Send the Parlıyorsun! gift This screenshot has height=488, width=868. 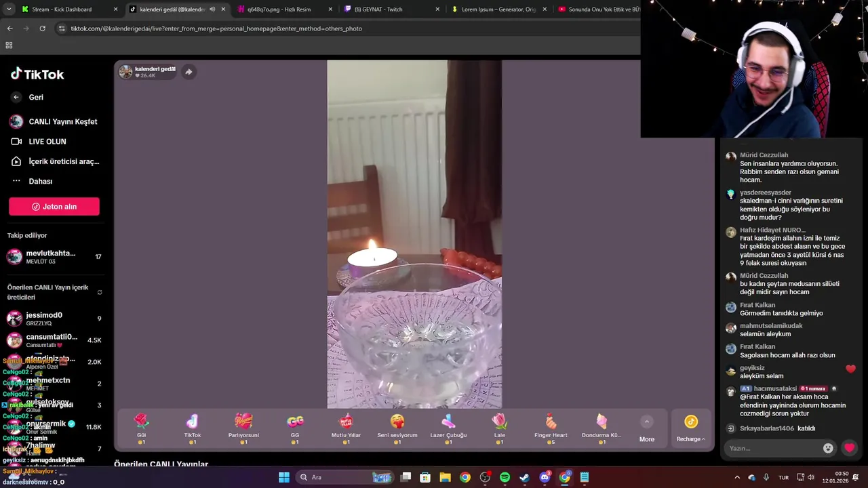click(243, 428)
